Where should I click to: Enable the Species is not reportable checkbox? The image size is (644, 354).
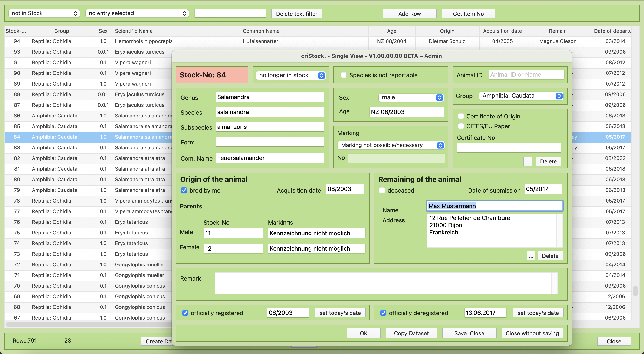point(344,75)
